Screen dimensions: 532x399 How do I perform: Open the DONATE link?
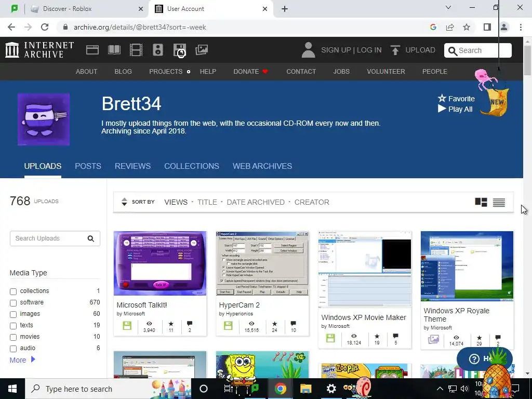250,72
